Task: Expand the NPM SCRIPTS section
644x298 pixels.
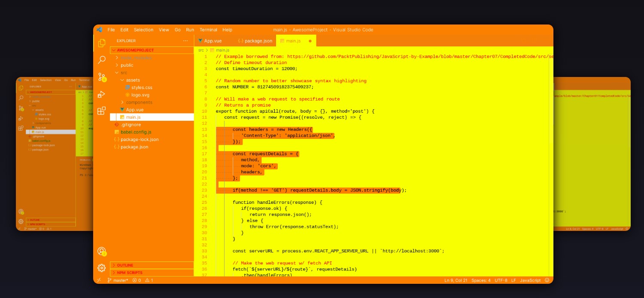Action: [152, 273]
